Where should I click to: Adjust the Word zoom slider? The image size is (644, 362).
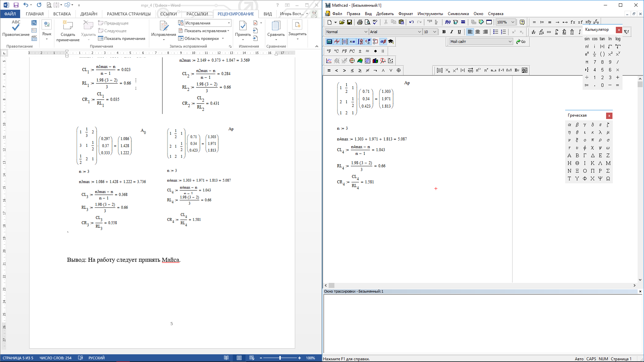[280, 358]
